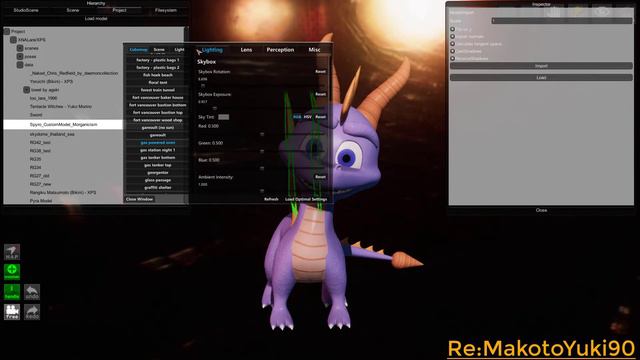Select HSV mode for Sky Tint
Viewport: 640px width, 360px height.
tap(307, 117)
